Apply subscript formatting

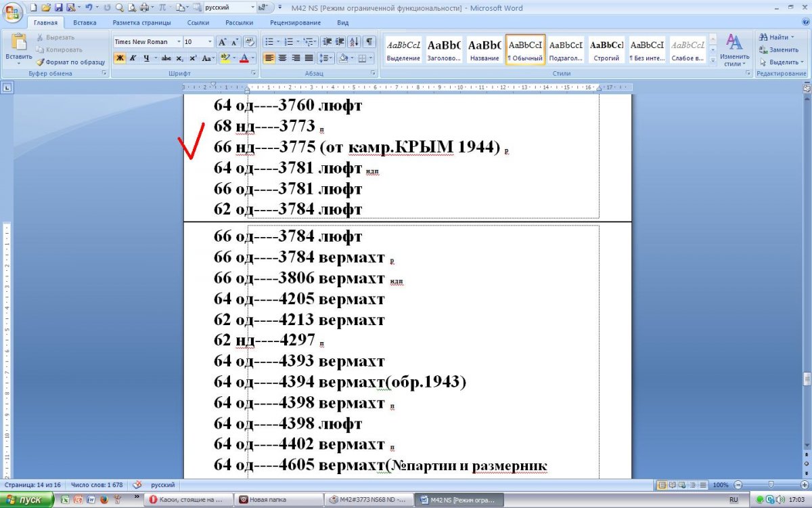click(x=180, y=58)
